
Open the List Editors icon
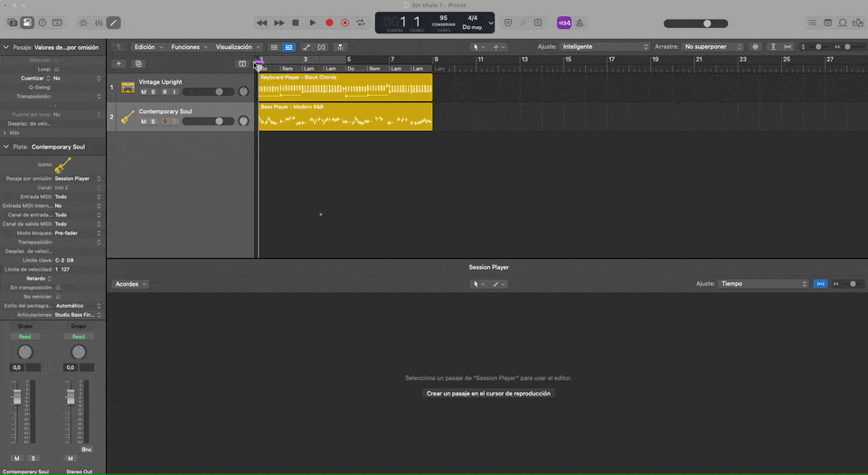tap(812, 23)
